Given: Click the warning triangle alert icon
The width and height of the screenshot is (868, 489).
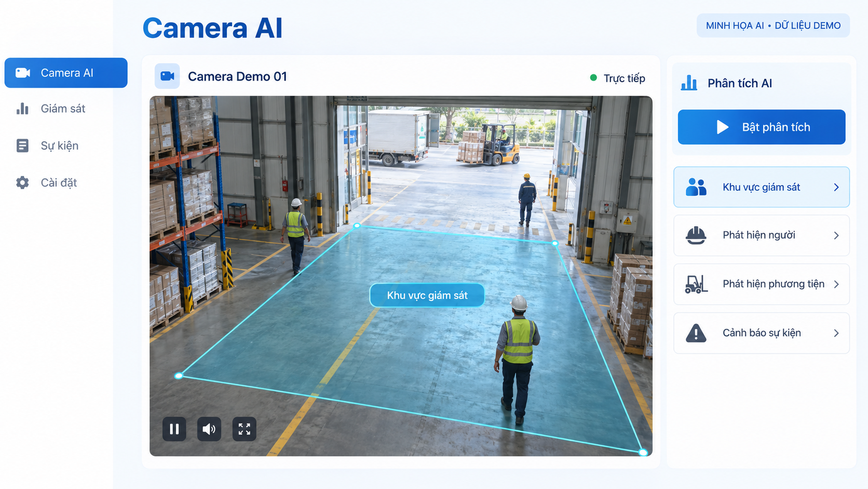Looking at the screenshot, I should (x=696, y=333).
